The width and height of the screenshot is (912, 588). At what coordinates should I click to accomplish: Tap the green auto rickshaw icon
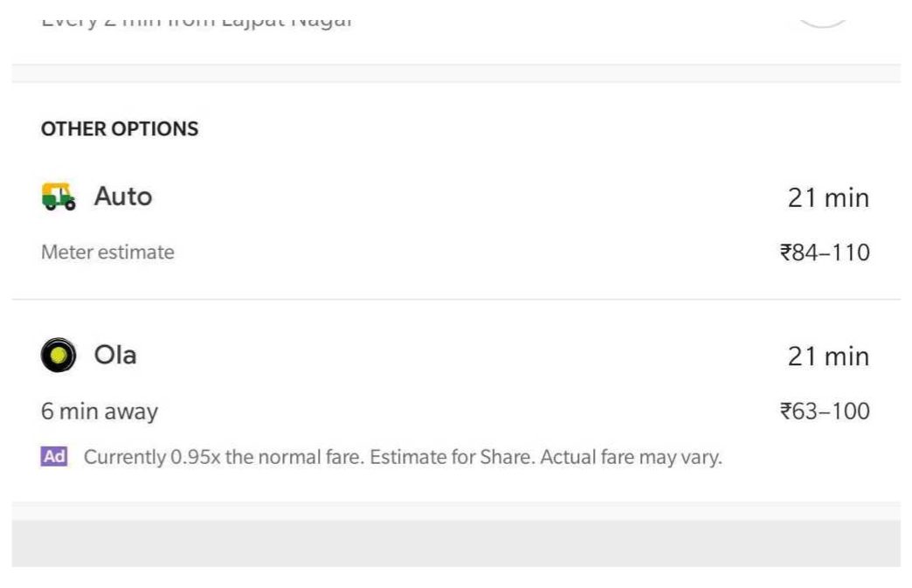[59, 197]
